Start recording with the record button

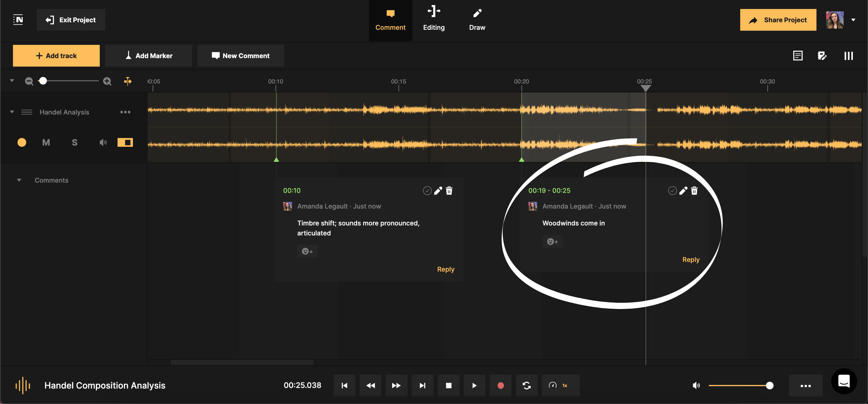coord(500,386)
